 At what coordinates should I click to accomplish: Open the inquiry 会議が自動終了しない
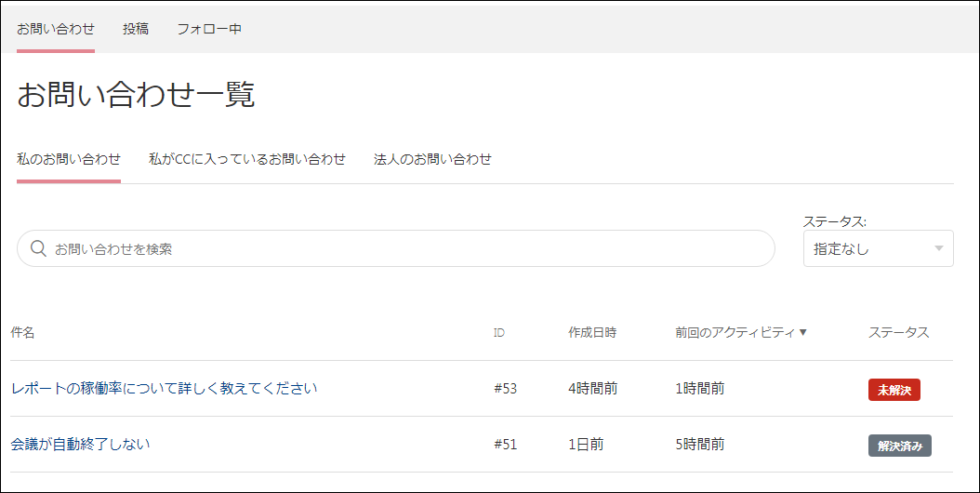80,444
